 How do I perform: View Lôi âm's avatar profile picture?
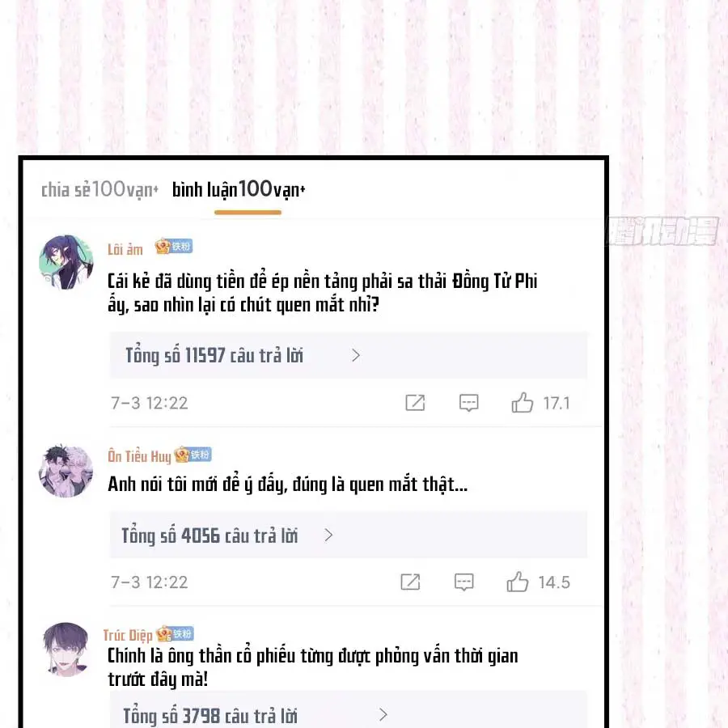(66, 262)
